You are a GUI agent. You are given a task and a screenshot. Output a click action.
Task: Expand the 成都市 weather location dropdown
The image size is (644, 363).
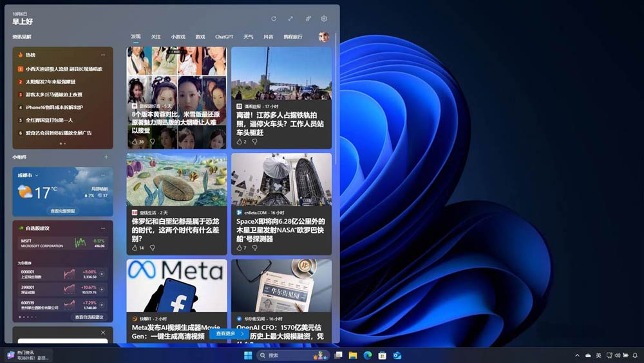pyautogui.click(x=37, y=175)
